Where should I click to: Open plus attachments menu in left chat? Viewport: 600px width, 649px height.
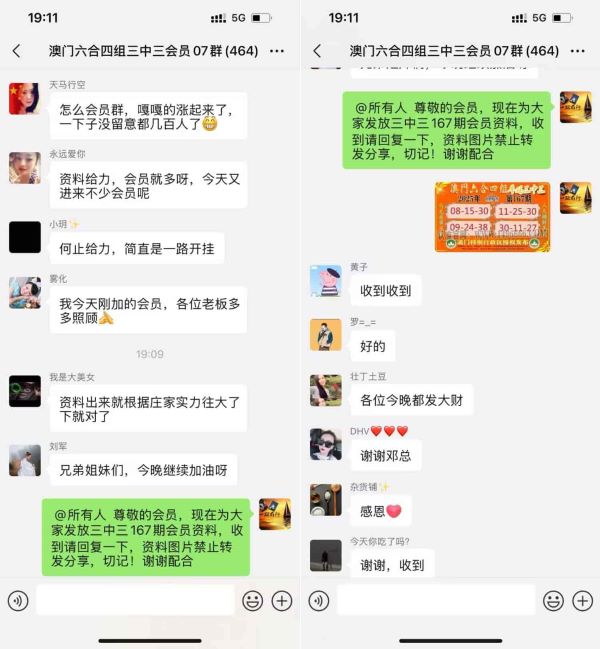[x=282, y=601]
